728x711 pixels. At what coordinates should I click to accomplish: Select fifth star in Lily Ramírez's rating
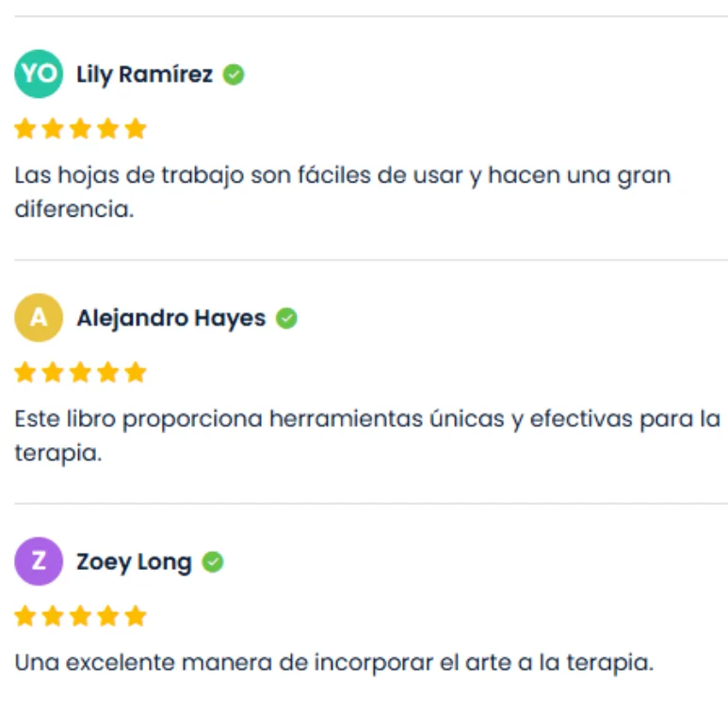(136, 129)
